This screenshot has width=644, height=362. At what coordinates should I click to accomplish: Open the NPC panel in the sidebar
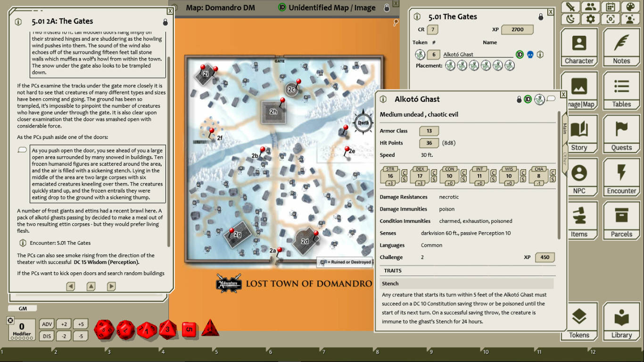579,177
